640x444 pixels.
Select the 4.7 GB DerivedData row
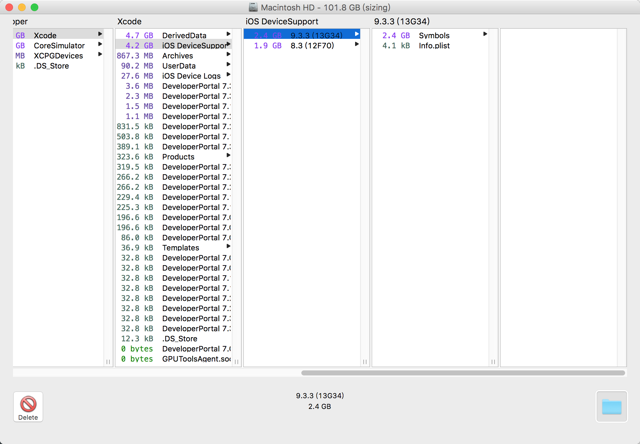click(174, 35)
